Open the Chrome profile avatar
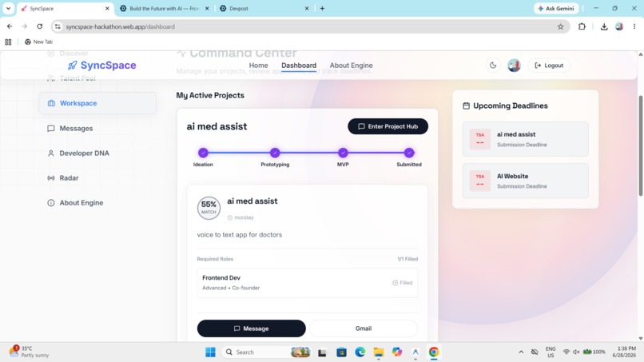The height and width of the screenshot is (362, 644). tap(619, 26)
